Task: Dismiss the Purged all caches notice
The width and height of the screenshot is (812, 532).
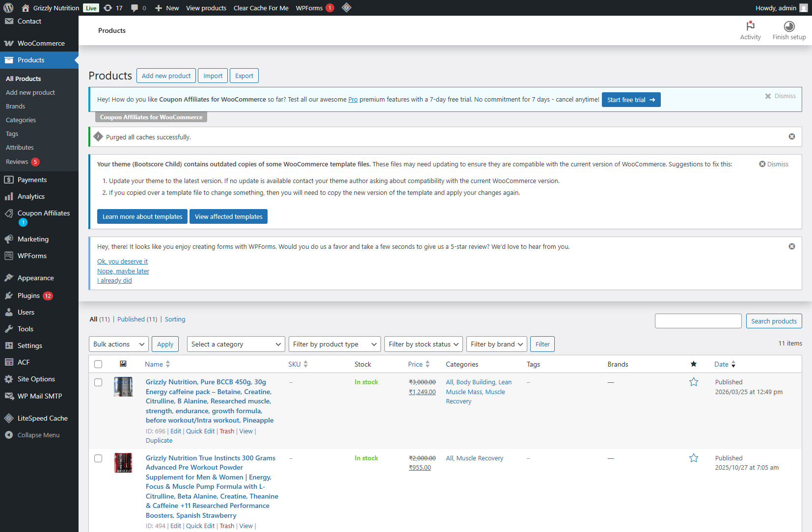Action: [x=791, y=136]
